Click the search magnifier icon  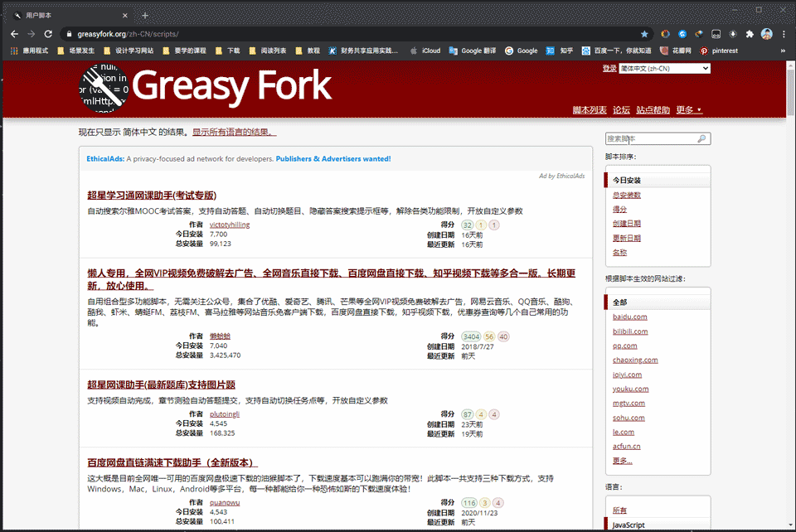pos(701,139)
